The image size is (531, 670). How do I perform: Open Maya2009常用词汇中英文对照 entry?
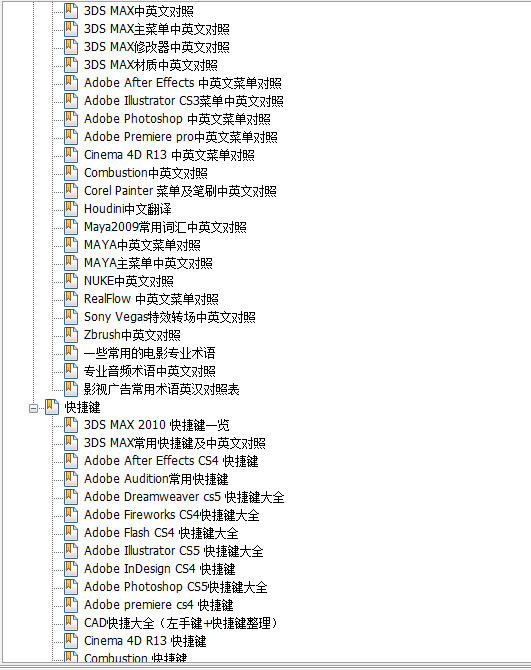tap(165, 227)
